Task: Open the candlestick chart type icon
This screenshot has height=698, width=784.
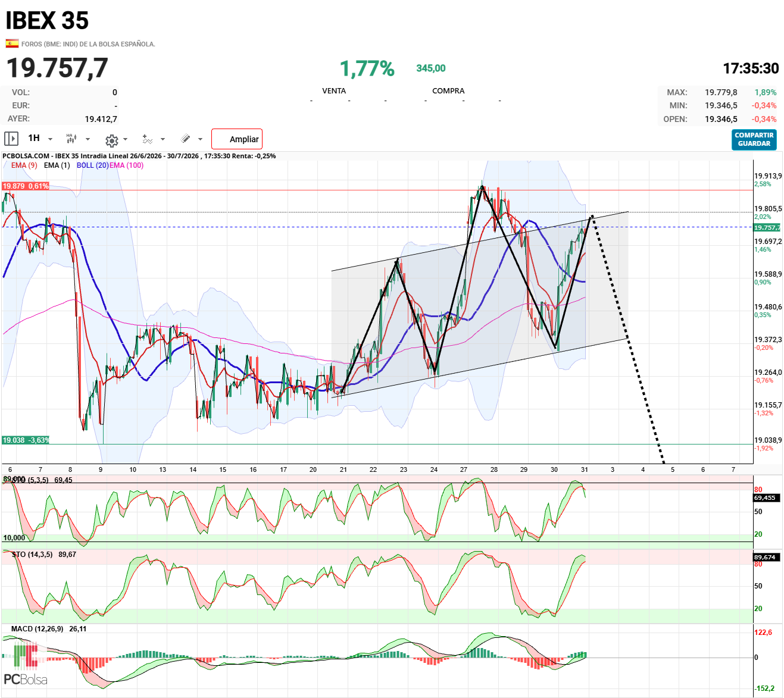Action: (71, 139)
